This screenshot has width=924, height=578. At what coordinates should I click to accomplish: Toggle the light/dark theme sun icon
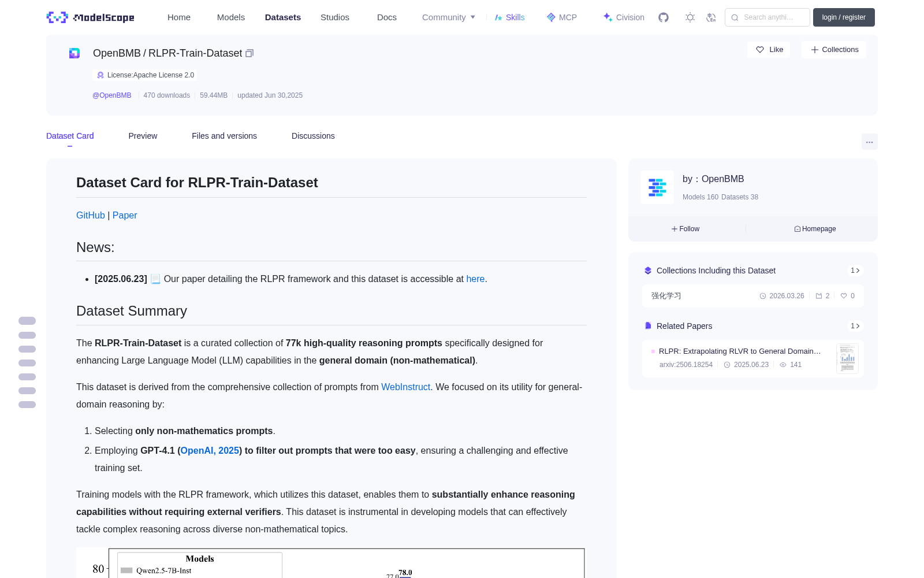(x=690, y=17)
